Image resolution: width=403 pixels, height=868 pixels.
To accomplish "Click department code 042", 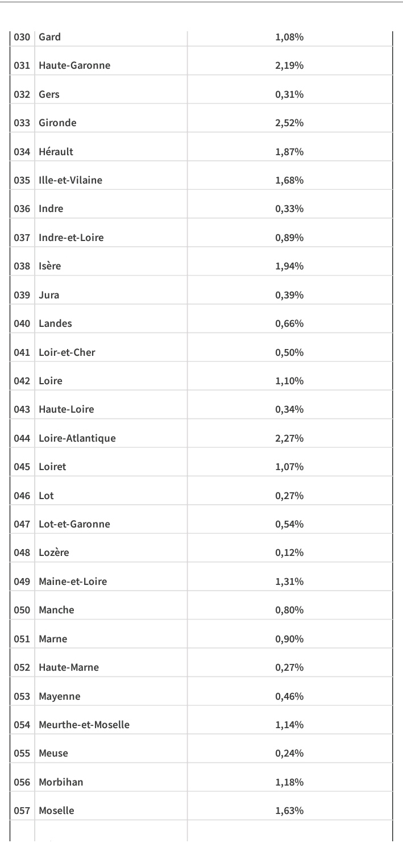I will [22, 381].
